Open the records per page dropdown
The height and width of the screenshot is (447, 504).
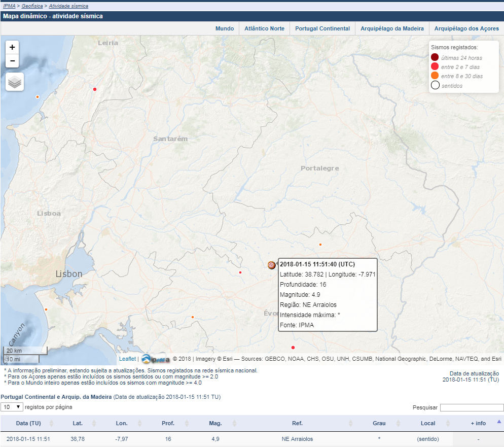click(x=12, y=407)
